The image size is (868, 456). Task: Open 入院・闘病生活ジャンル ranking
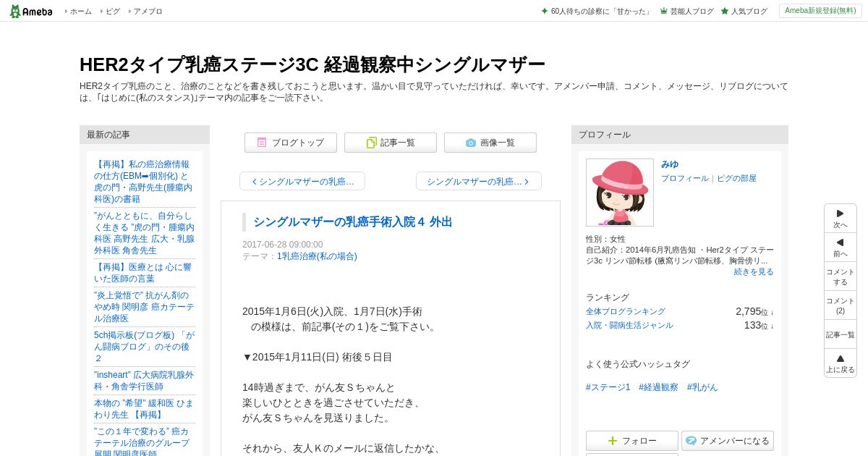629,325
